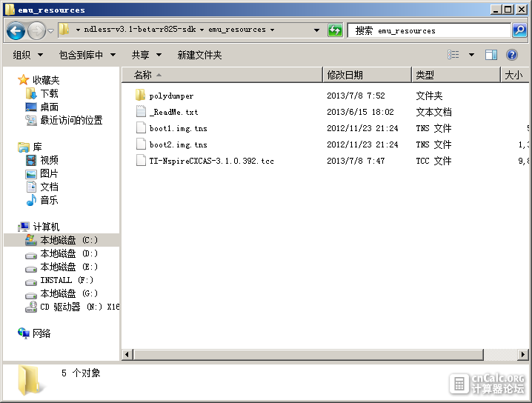532x403 pixels.
Task: Expand the arrow before ndless-v3.1-beta-r825-sdk
Action: 78,30
